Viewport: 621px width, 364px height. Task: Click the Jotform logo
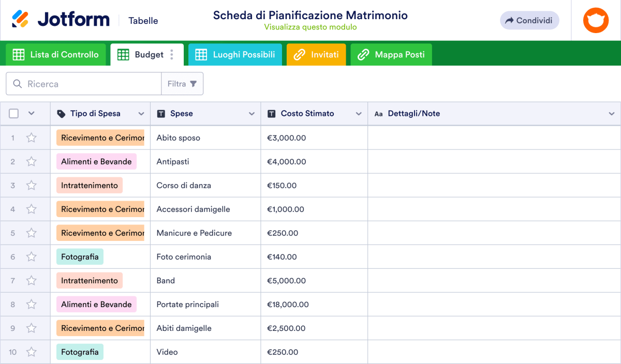tap(61, 20)
